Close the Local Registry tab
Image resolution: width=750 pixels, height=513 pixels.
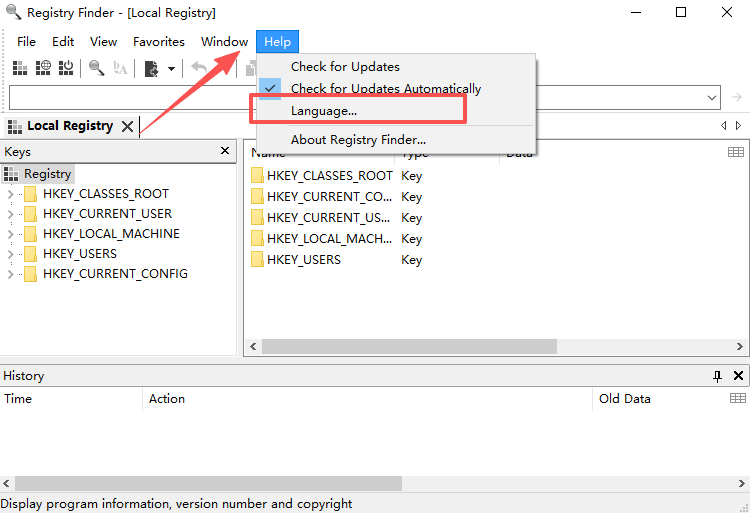coord(127,127)
